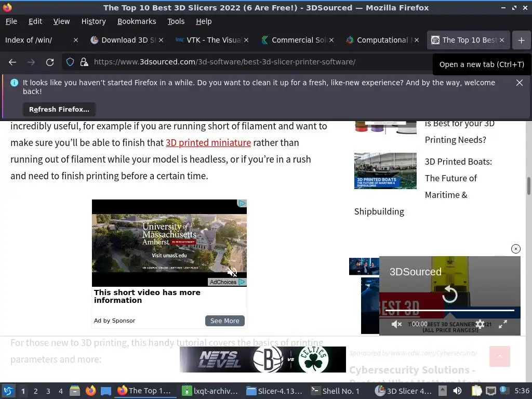Switch to virtual desktop 4

point(61,391)
